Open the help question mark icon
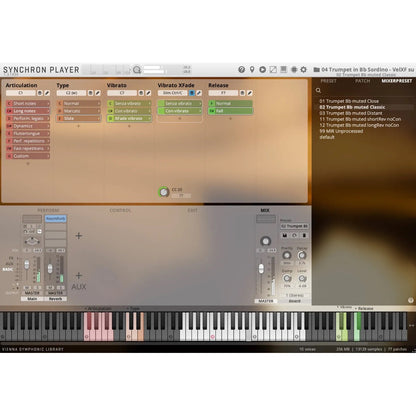Viewport: 416px width, 416px height. point(242,69)
